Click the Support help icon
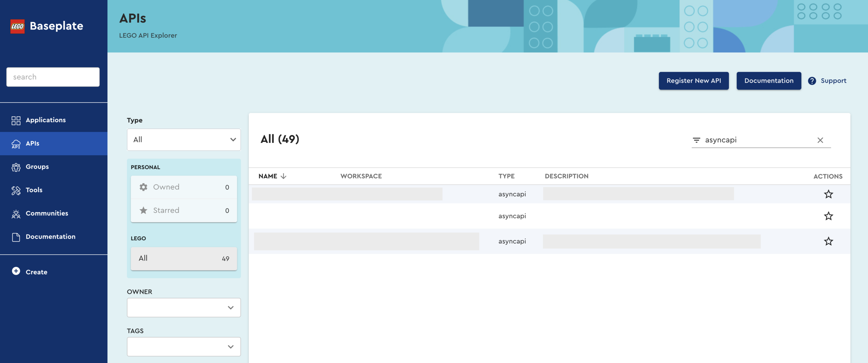Viewport: 868px width, 363px height. [x=812, y=81]
